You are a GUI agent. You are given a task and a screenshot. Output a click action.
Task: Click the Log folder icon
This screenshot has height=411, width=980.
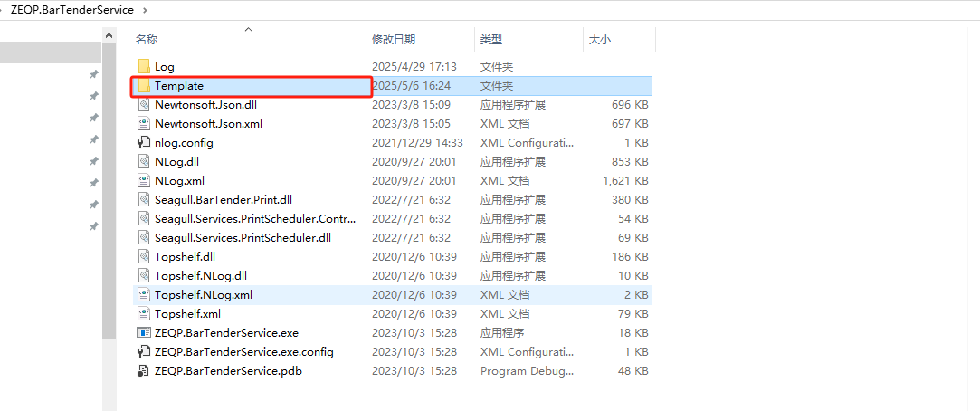[143, 67]
